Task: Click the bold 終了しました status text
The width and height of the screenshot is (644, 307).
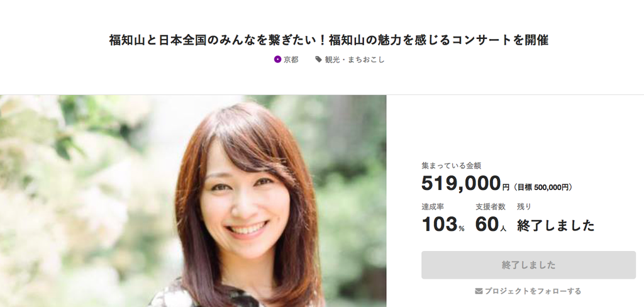Action: (x=556, y=225)
